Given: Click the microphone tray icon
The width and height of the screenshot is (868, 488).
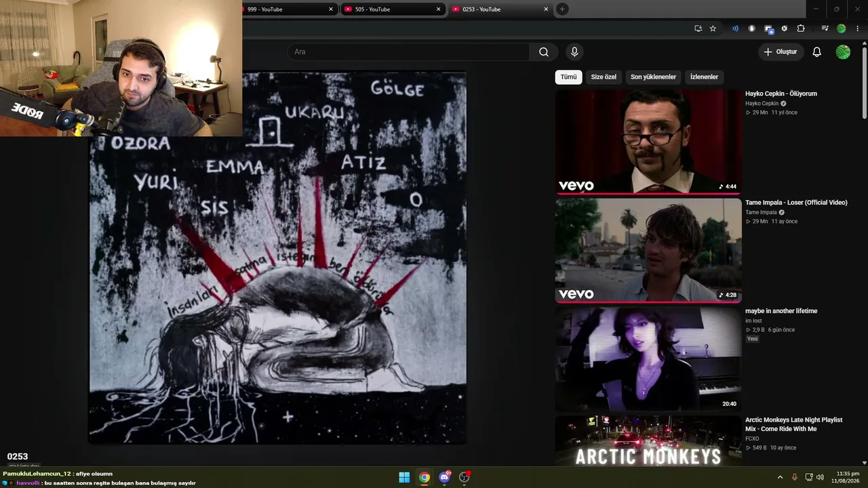Looking at the screenshot, I should coord(795,477).
